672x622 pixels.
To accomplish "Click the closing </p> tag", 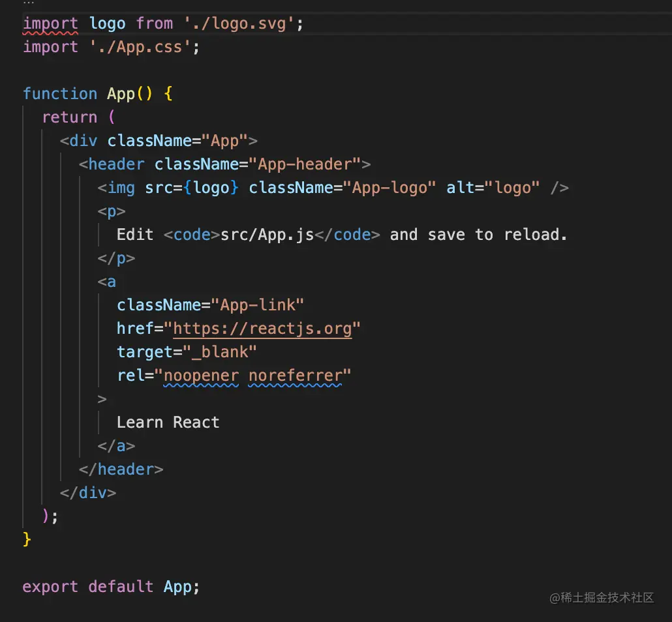I will click(x=116, y=258).
